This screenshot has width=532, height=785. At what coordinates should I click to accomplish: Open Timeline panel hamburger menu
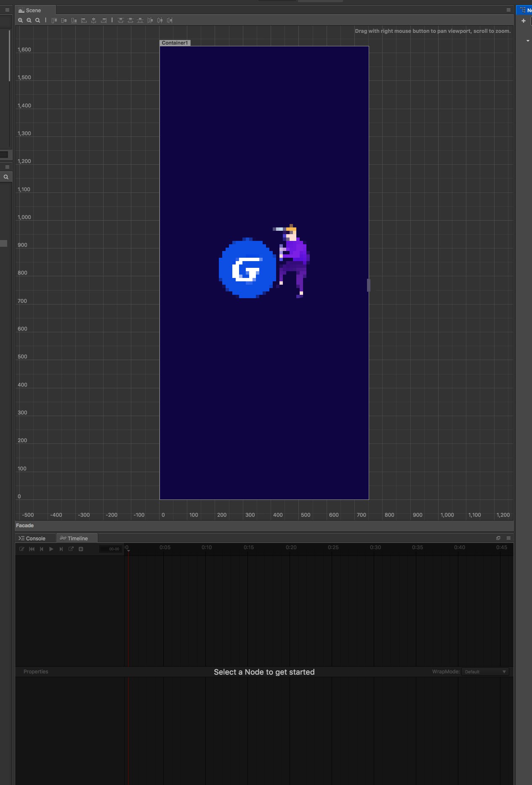(x=508, y=538)
